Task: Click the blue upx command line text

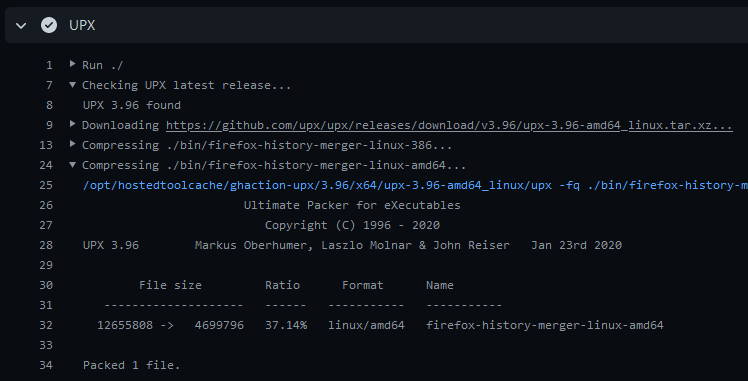Action: click(415, 185)
